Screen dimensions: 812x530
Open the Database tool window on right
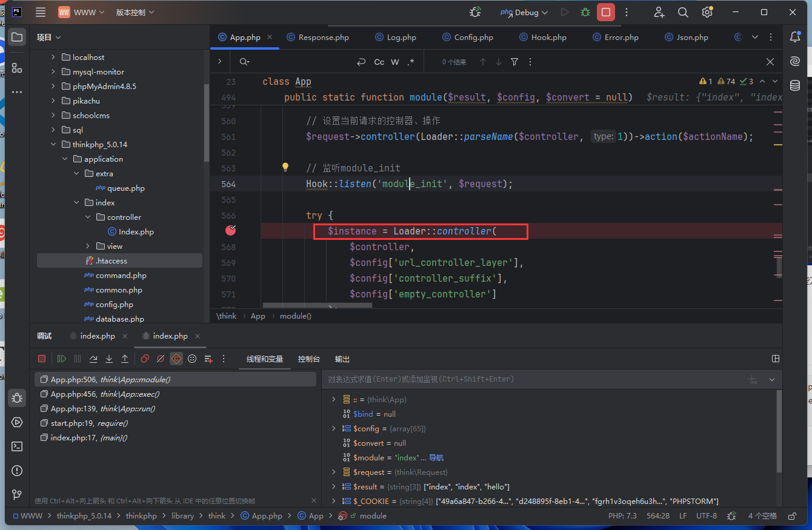[795, 85]
